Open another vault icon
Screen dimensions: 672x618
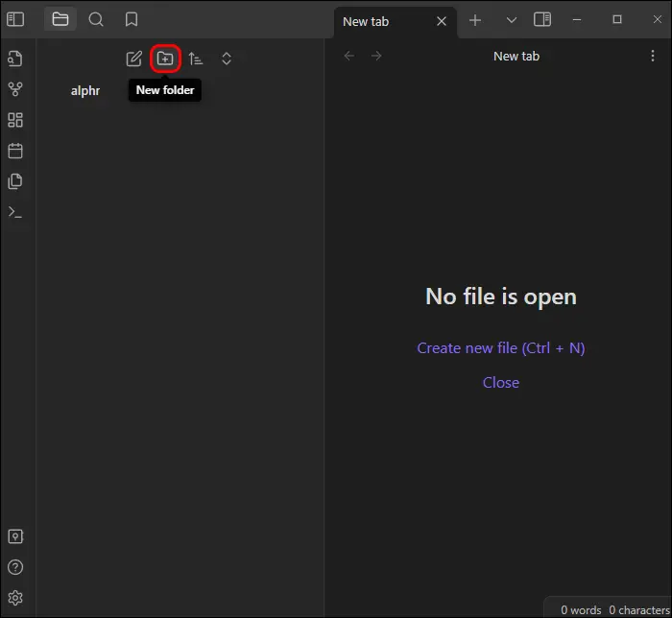tap(15, 536)
